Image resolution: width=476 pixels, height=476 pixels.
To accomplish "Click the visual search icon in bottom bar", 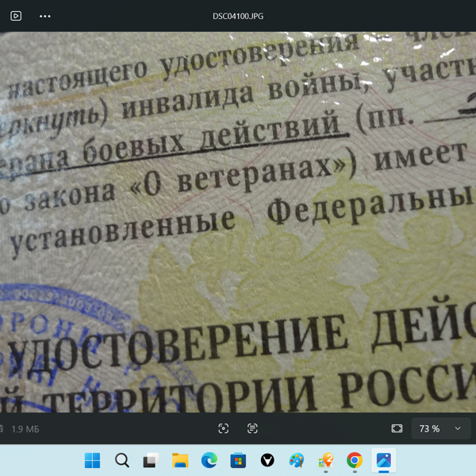I will (224, 428).
